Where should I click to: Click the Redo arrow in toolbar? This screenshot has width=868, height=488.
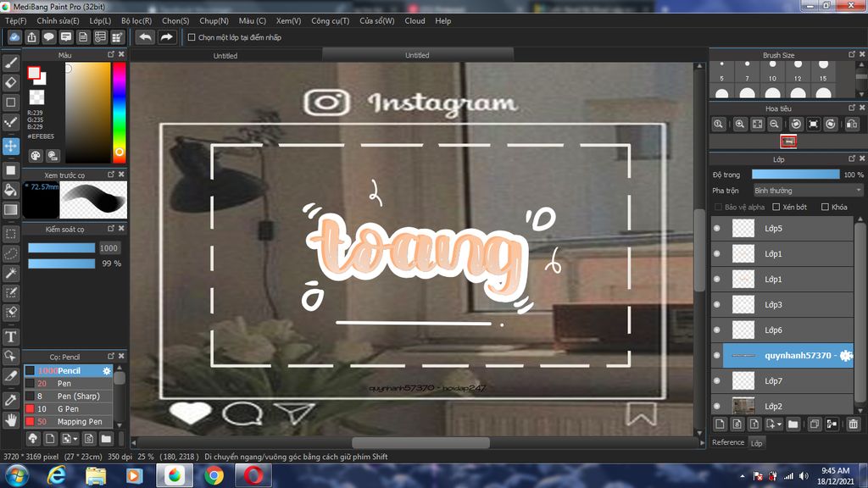(x=166, y=37)
